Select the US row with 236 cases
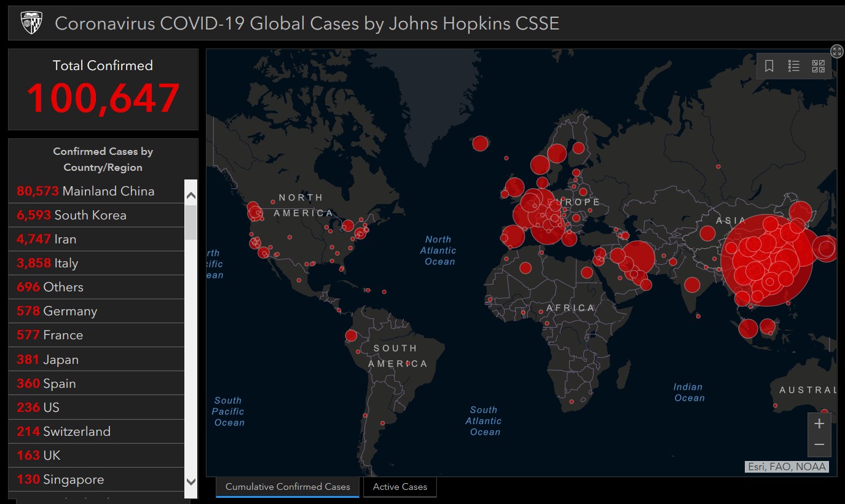Viewport: 845px width, 504px height. click(96, 408)
